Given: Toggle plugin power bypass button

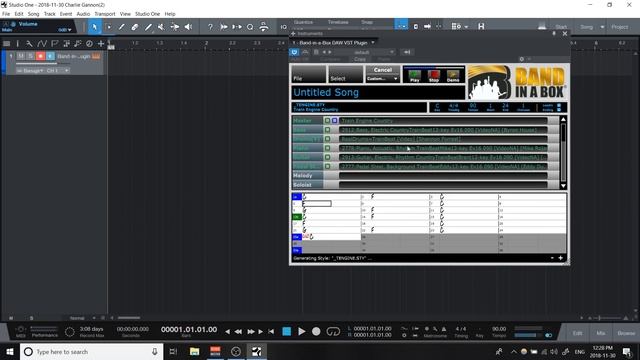Looking at the screenshot, I should [294, 52].
